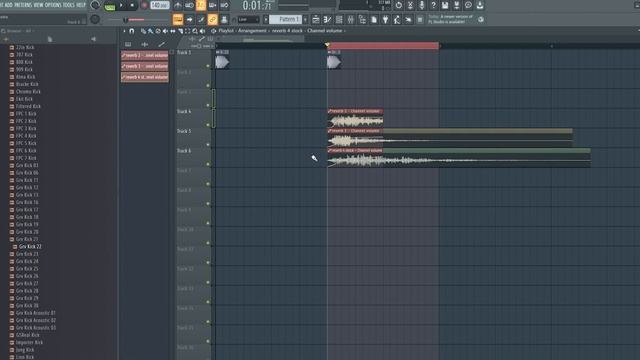
Task: Select the third reverb automation clip in picker
Action: pos(144,77)
